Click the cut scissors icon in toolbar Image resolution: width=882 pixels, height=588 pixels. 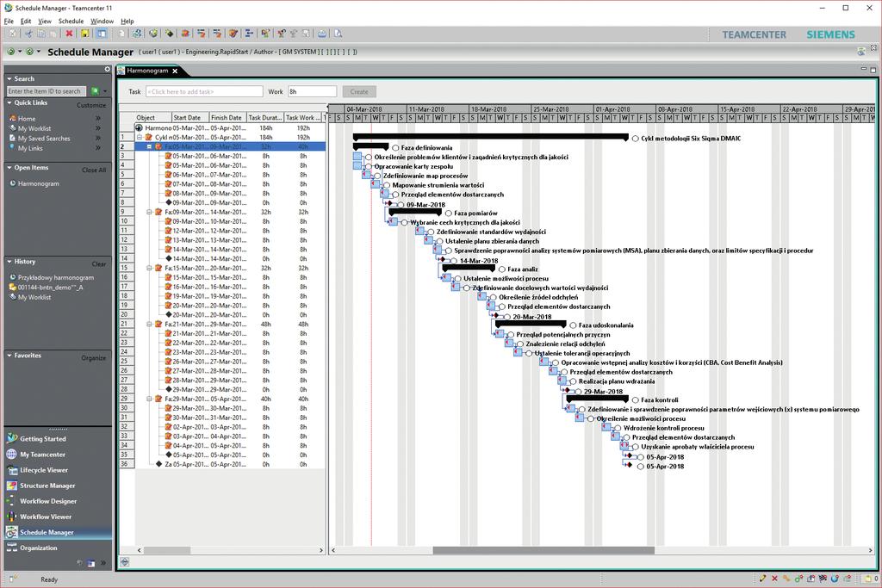[x=28, y=34]
